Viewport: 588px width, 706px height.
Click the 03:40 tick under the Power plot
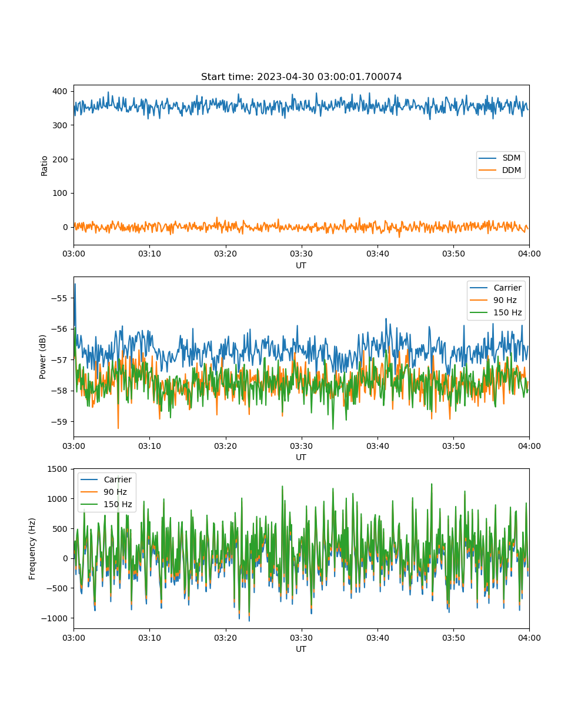point(377,445)
